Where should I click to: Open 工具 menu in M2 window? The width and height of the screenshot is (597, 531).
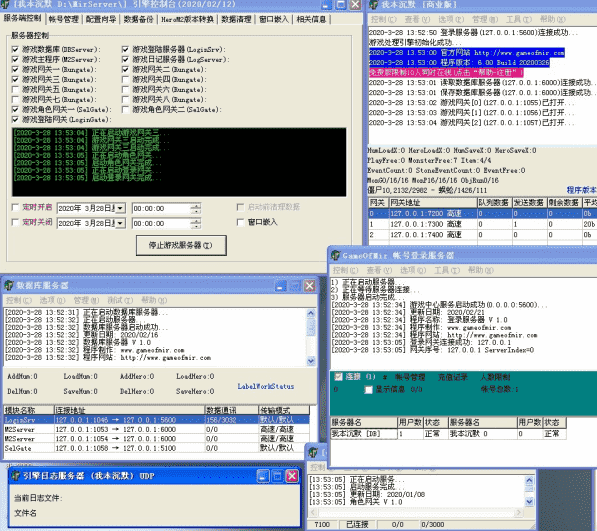pos(519,19)
